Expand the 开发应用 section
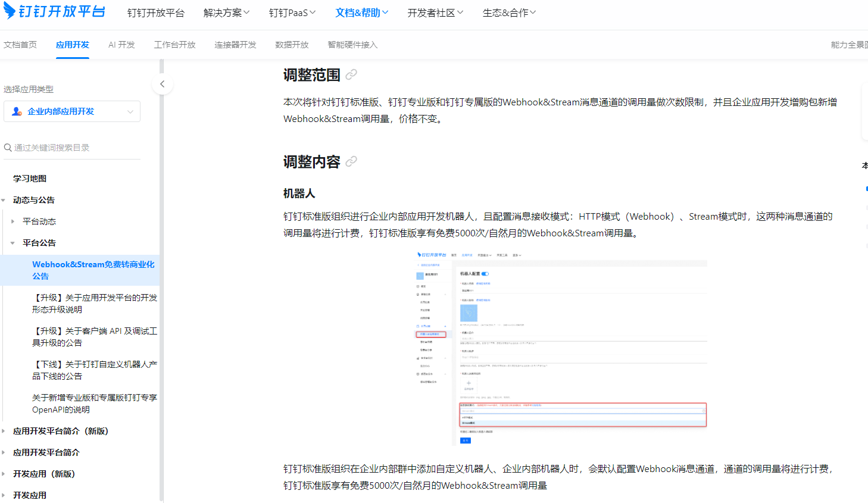 [x=4, y=495]
